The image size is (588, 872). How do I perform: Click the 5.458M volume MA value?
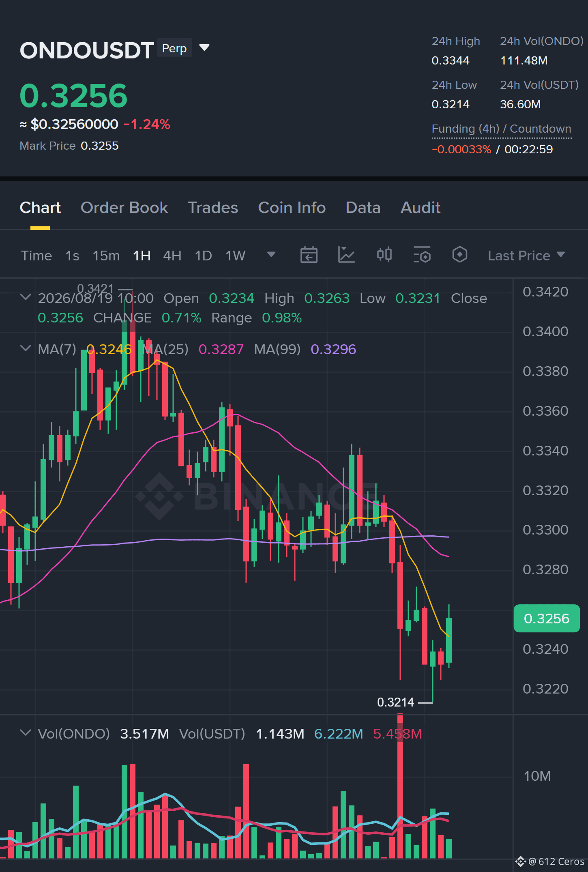(398, 734)
